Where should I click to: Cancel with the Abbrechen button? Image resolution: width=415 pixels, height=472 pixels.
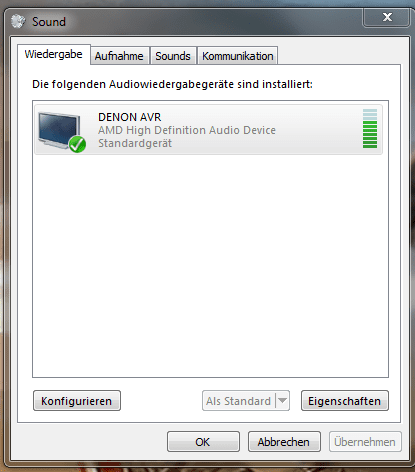284,442
